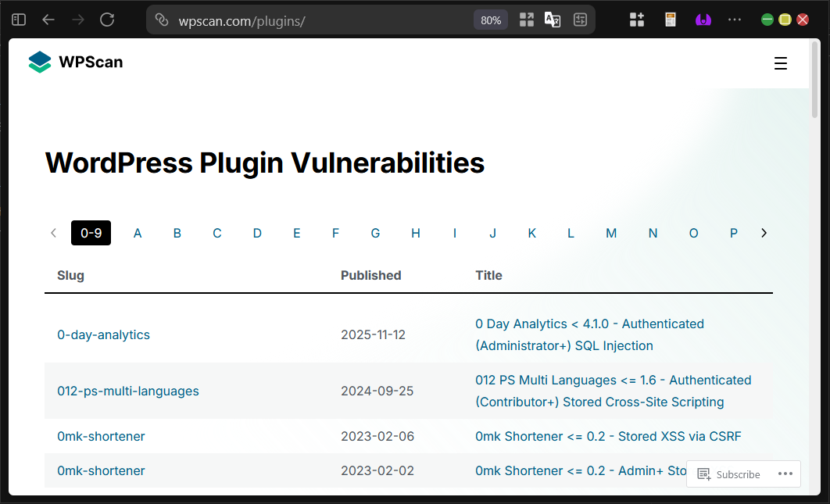Toggle the browser sidebar panel icon
Viewport: 830px width, 504px height.
coord(19,20)
